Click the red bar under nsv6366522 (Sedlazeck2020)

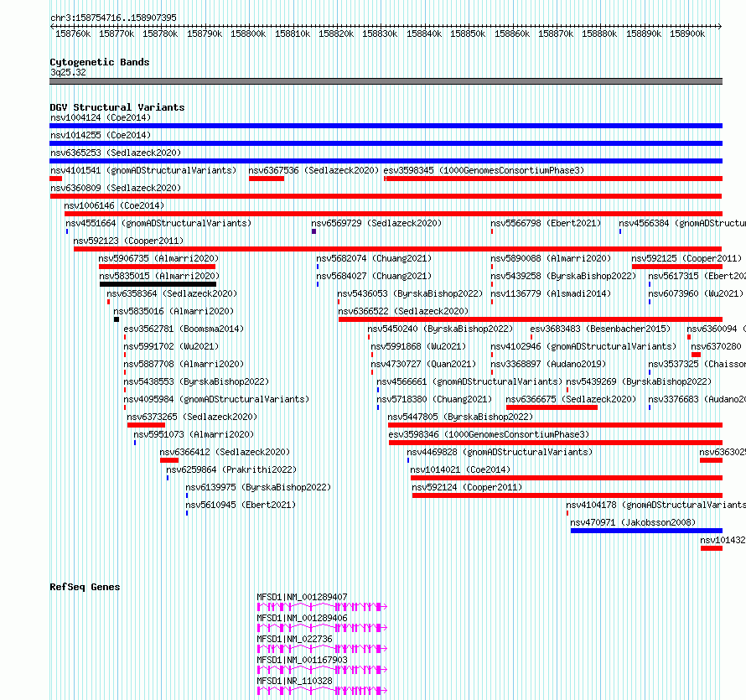coord(531,319)
